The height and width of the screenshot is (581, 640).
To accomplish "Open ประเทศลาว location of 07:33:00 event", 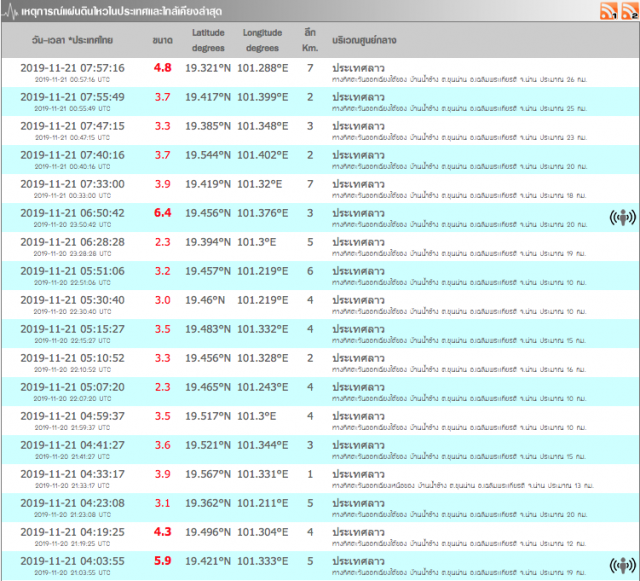I will pos(358,184).
